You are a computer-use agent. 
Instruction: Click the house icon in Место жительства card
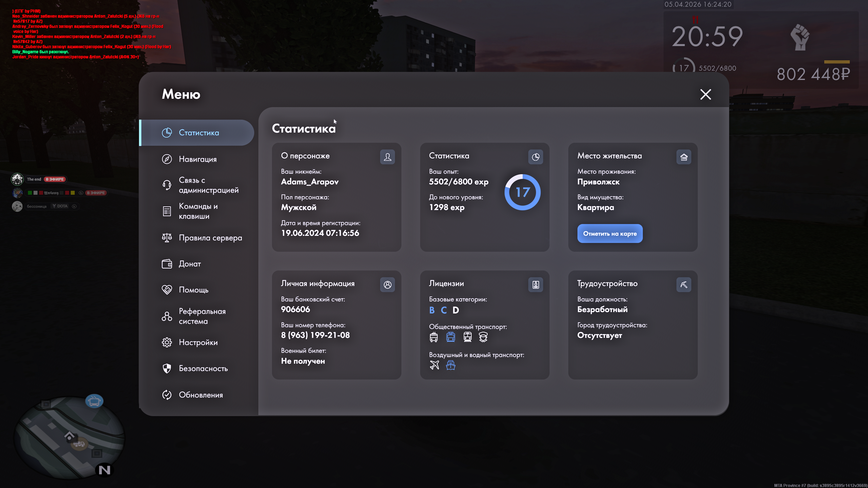point(684,157)
